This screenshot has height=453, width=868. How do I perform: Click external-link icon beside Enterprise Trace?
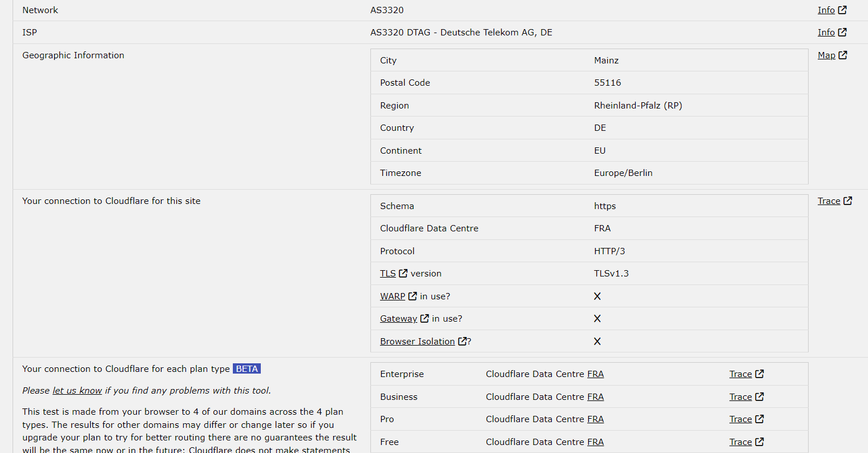point(760,374)
